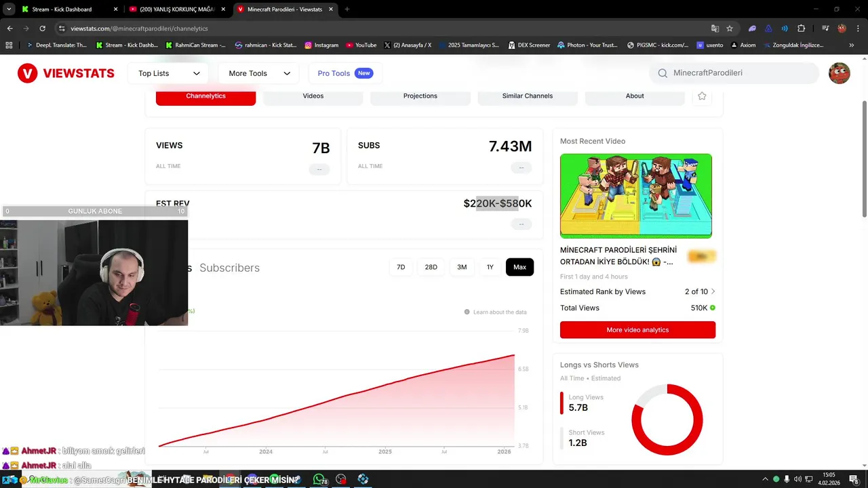Click browser back arrow
Image resolution: width=868 pixels, height=488 pixels.
click(9, 28)
